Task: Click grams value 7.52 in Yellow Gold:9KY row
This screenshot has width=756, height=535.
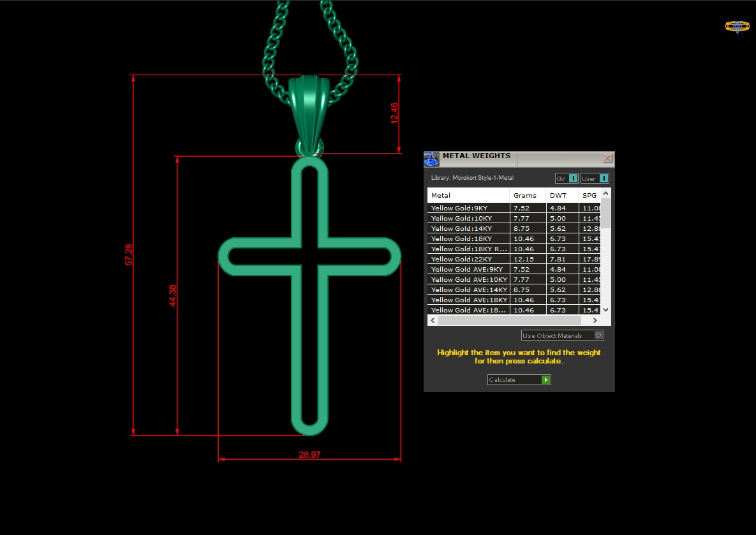Action: point(521,209)
